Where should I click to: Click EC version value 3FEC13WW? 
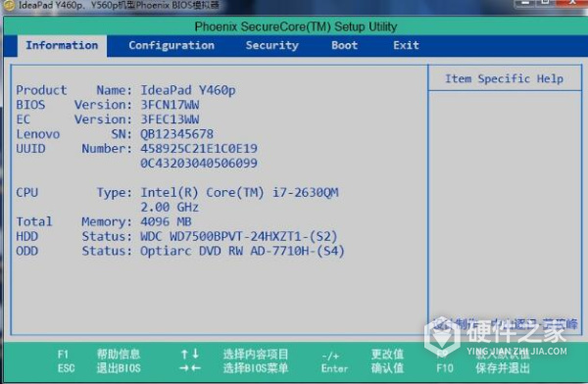170,120
